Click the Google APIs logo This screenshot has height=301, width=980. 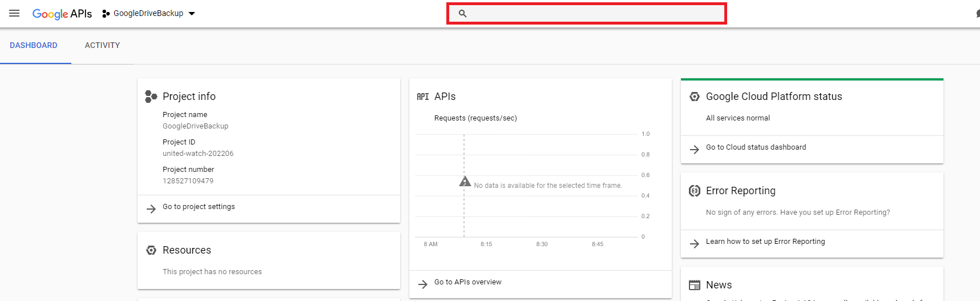tap(62, 14)
